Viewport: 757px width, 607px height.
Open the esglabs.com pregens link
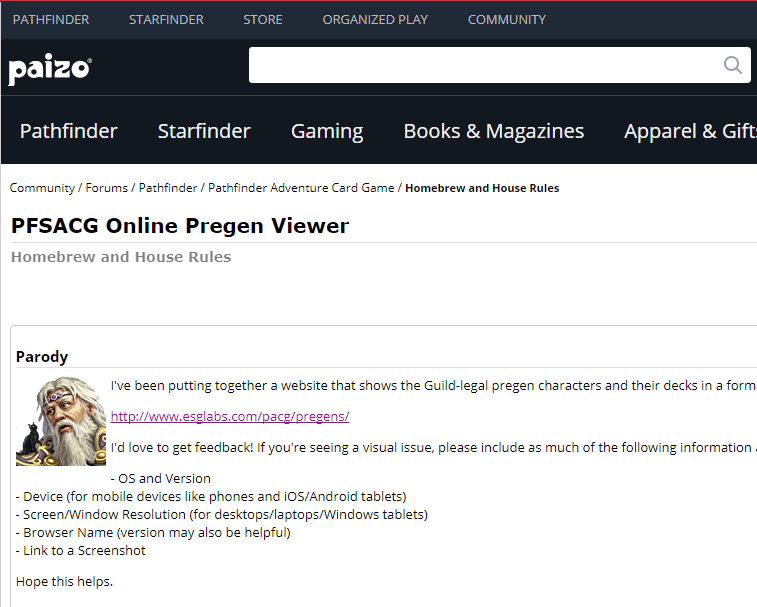(x=230, y=416)
